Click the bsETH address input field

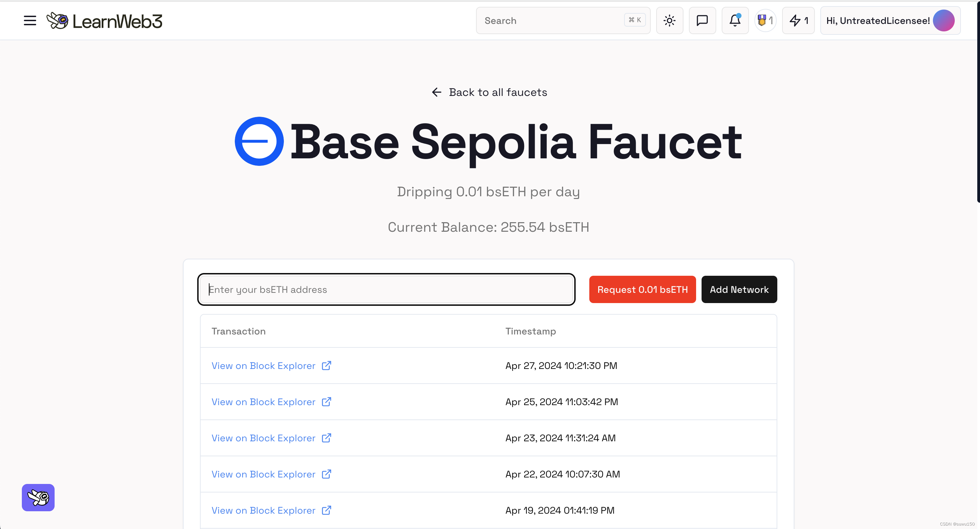(x=386, y=289)
